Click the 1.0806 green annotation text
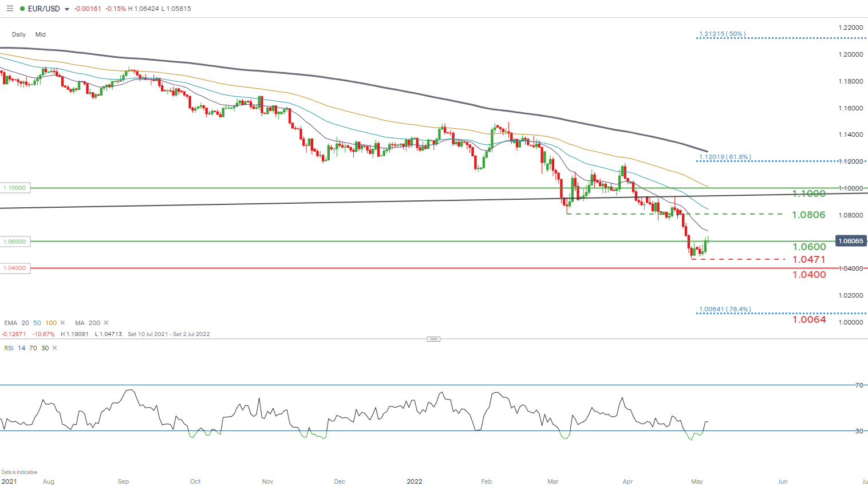 pos(808,215)
